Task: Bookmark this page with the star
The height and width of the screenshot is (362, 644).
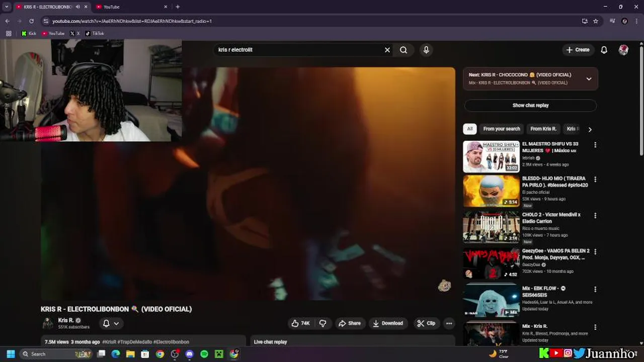Action: [596, 21]
